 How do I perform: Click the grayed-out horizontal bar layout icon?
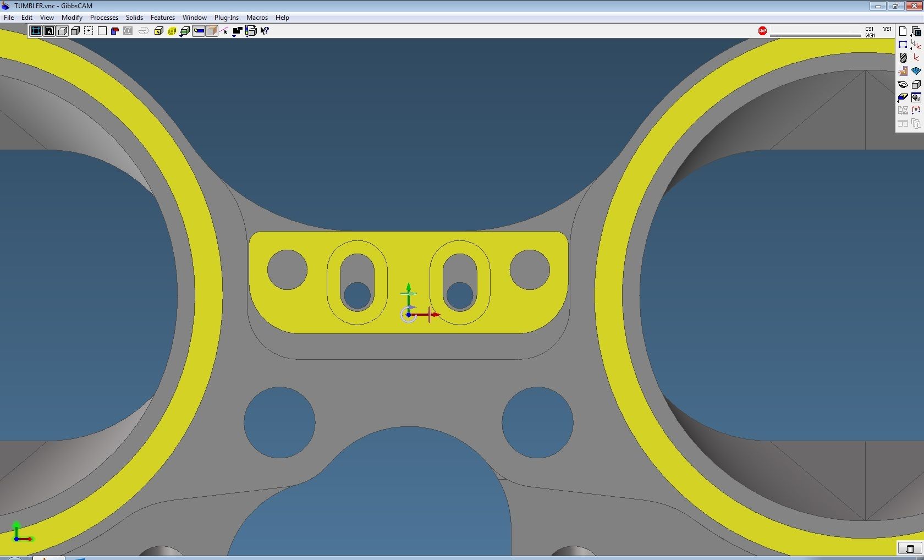pos(903,124)
